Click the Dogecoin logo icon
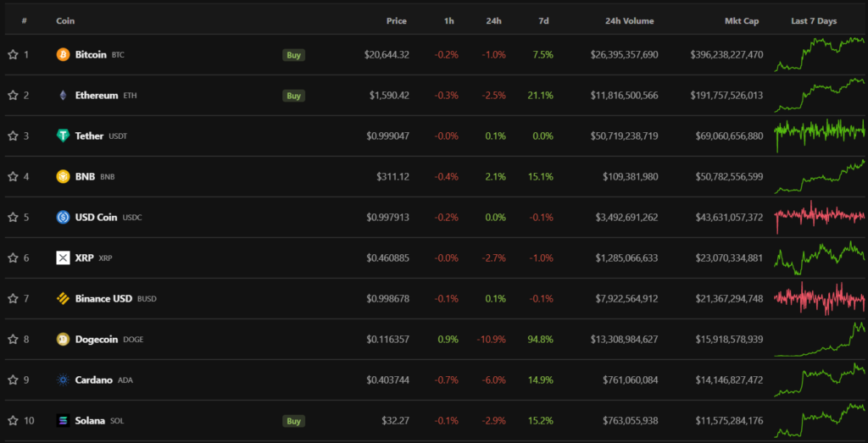The height and width of the screenshot is (443, 868). coord(63,340)
